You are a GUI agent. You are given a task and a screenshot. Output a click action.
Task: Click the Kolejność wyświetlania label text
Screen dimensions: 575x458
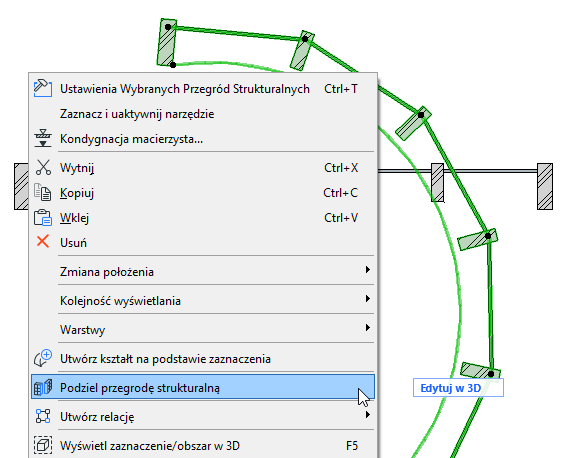click(120, 301)
